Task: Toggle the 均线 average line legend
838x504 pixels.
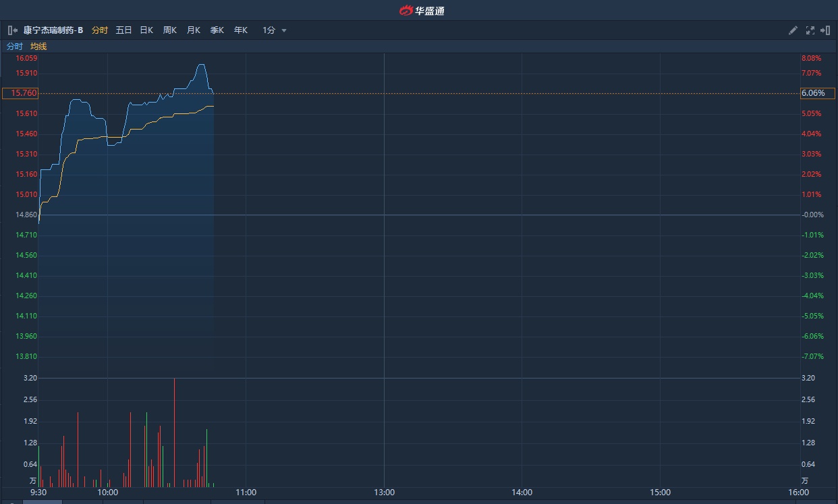Action: (x=38, y=47)
